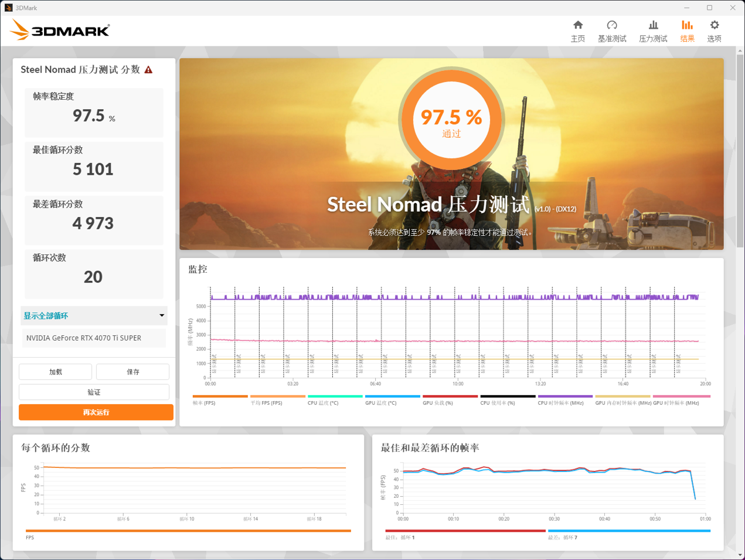Open the 基准测试 gauge icon
The width and height of the screenshot is (745, 560).
611,25
